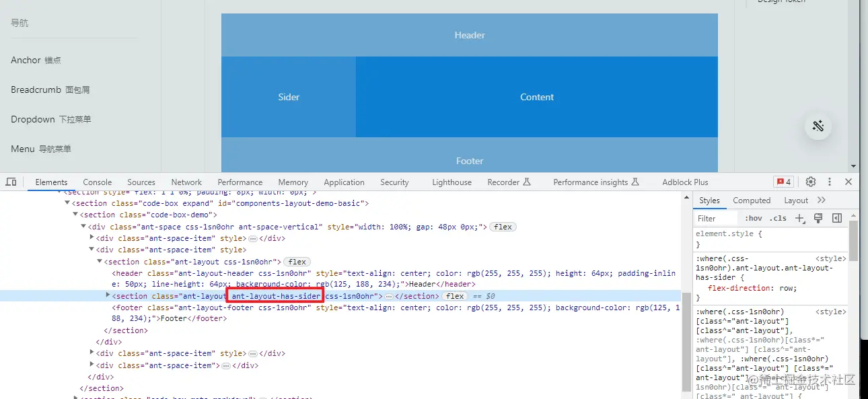Click the Footer block in demo
Image resolution: width=868 pixels, height=399 pixels.
(470, 155)
